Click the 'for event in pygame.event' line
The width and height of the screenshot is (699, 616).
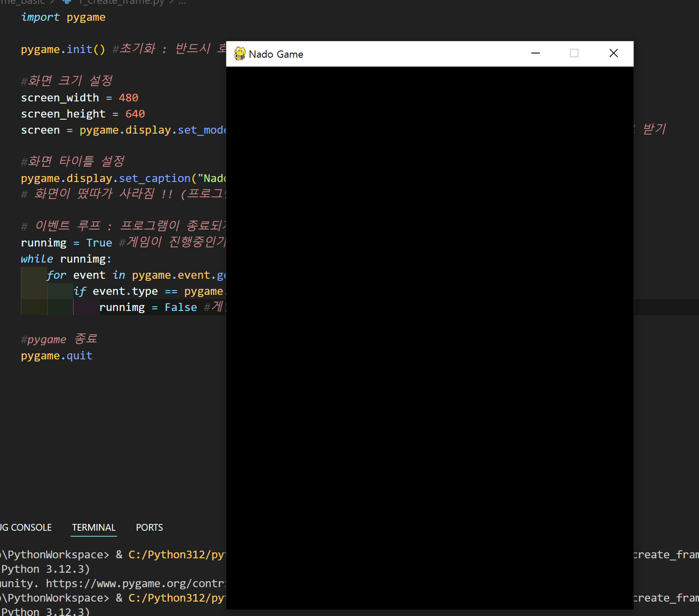click(x=136, y=275)
